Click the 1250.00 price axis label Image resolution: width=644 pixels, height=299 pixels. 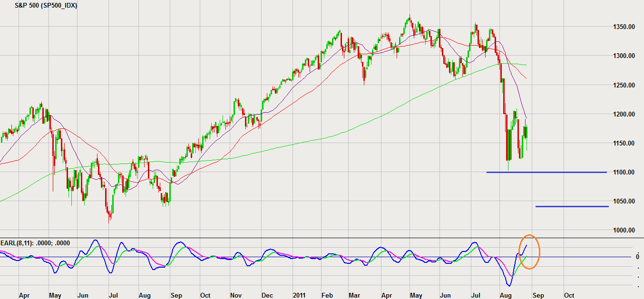pyautogui.click(x=624, y=85)
